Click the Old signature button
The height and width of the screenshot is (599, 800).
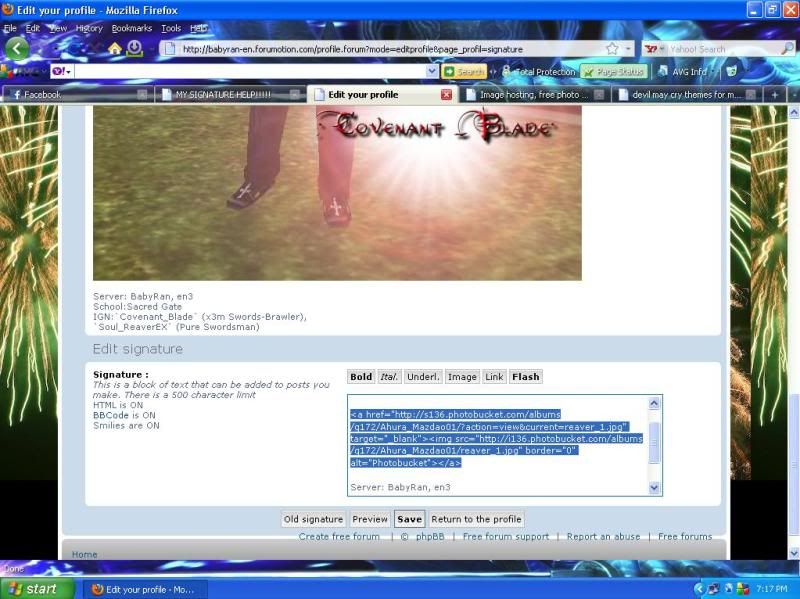tap(313, 519)
